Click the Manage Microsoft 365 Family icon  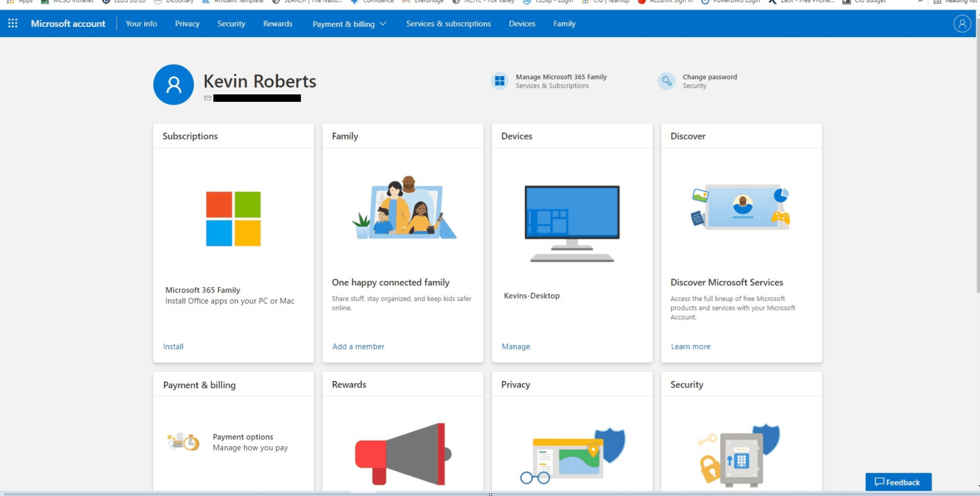[x=499, y=81]
